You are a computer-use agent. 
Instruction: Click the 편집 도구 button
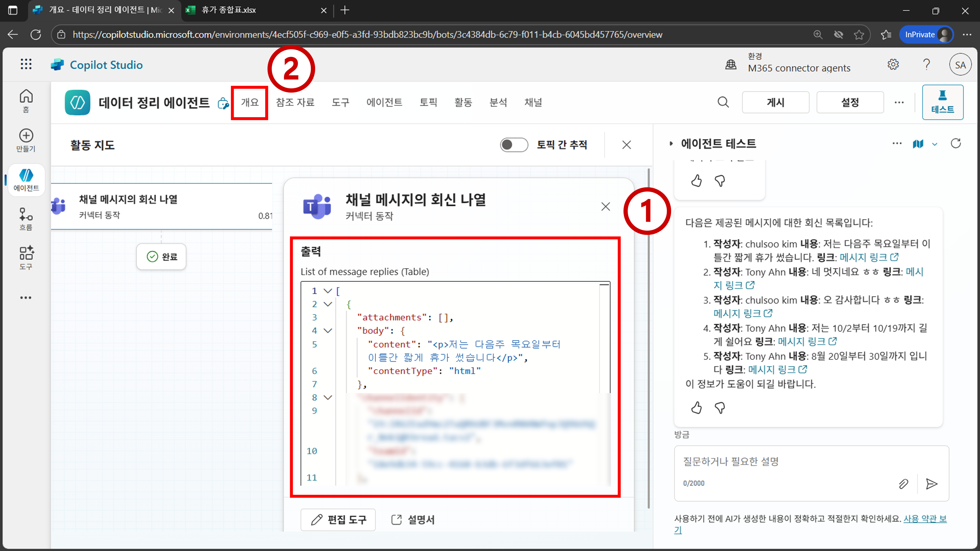click(x=338, y=519)
